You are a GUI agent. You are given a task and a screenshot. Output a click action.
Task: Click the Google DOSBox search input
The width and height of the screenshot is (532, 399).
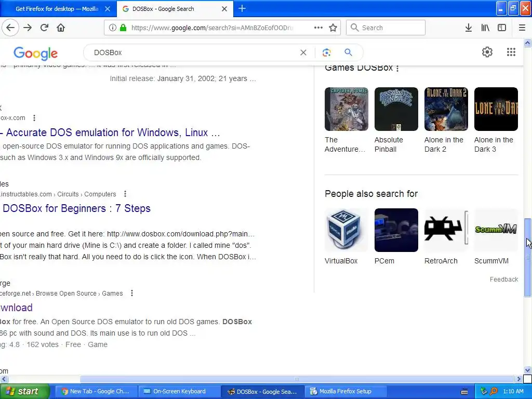193,52
